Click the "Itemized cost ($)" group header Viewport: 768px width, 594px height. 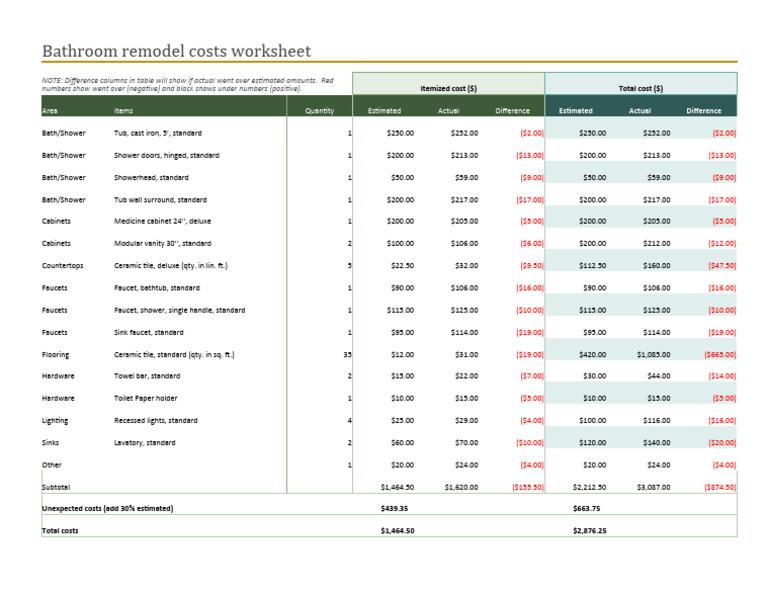(448, 88)
